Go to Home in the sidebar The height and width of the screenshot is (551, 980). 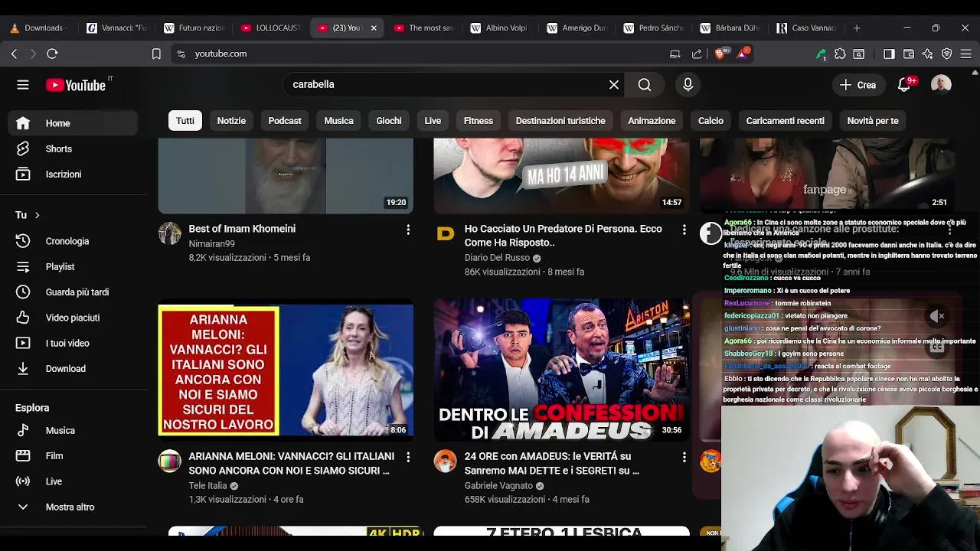[x=74, y=123]
